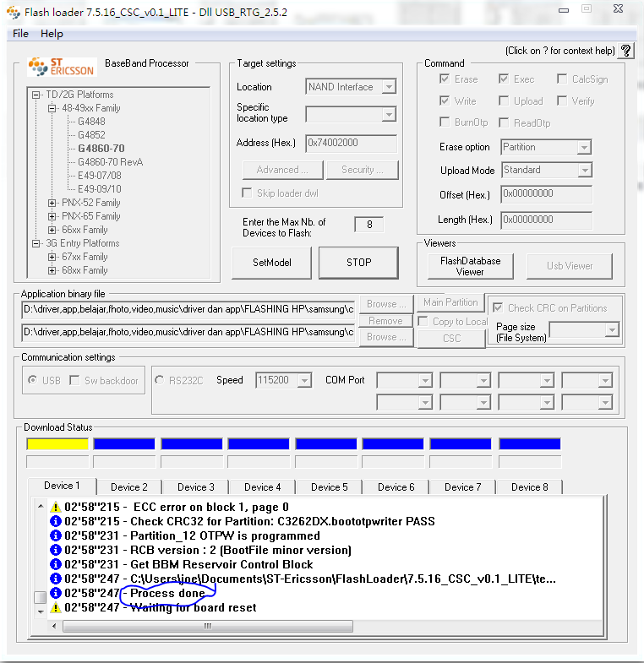
Task: Switch to the Device 2 tab
Action: [x=129, y=487]
